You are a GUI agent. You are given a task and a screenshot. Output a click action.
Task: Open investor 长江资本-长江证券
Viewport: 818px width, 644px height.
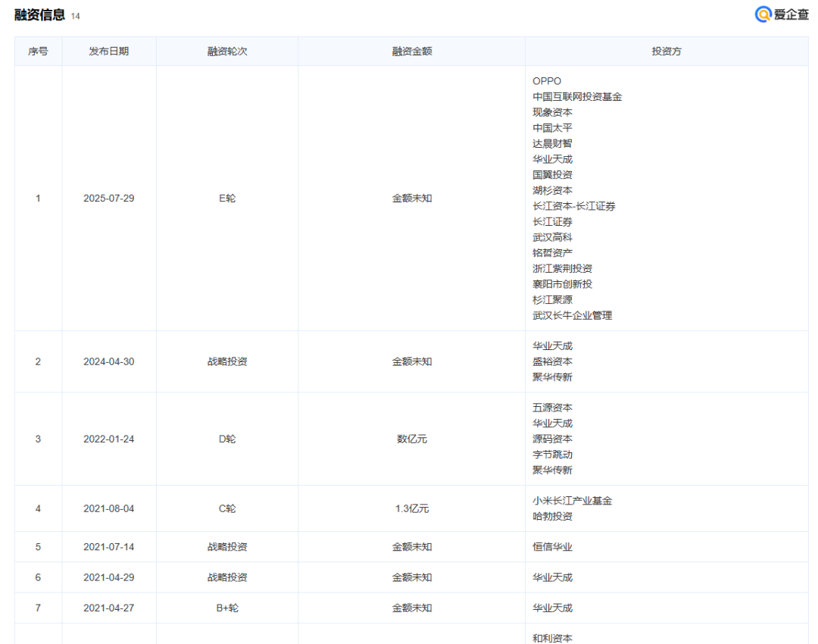[x=574, y=206]
